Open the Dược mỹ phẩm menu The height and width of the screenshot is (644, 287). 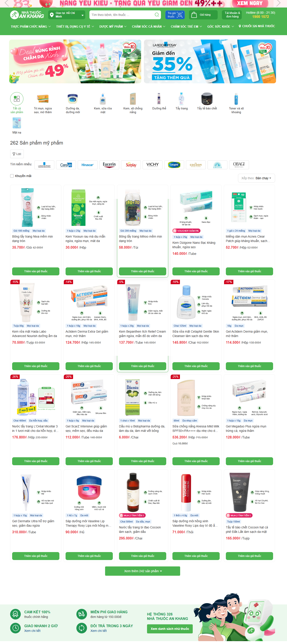[113, 27]
